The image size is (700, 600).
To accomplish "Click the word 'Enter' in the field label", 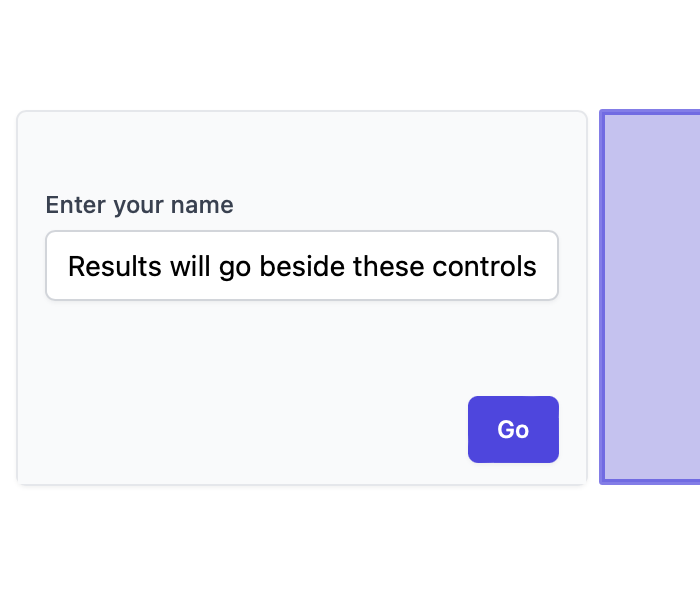I will pyautogui.click(x=76, y=205).
